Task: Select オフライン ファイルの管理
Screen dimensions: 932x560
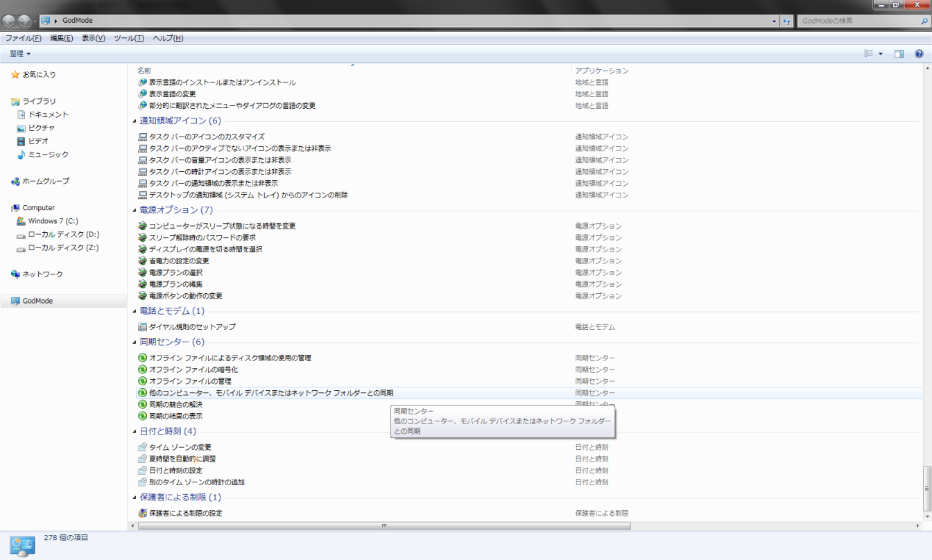Action: click(x=190, y=381)
